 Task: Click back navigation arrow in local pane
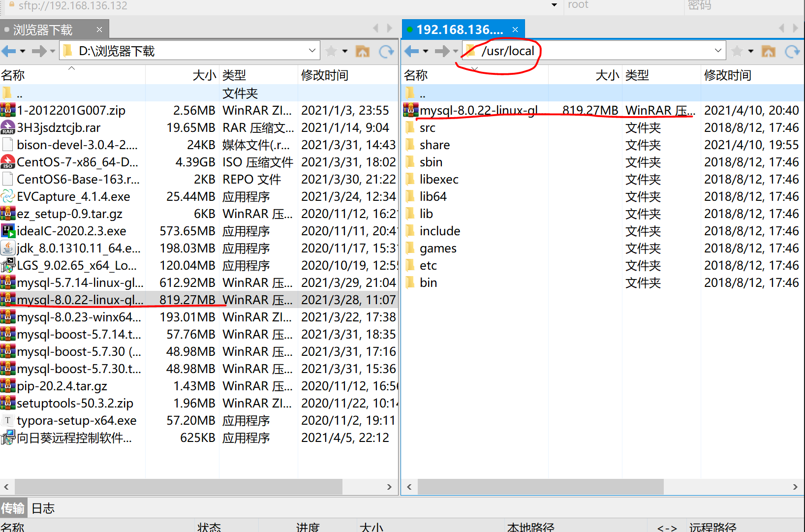click(x=9, y=51)
